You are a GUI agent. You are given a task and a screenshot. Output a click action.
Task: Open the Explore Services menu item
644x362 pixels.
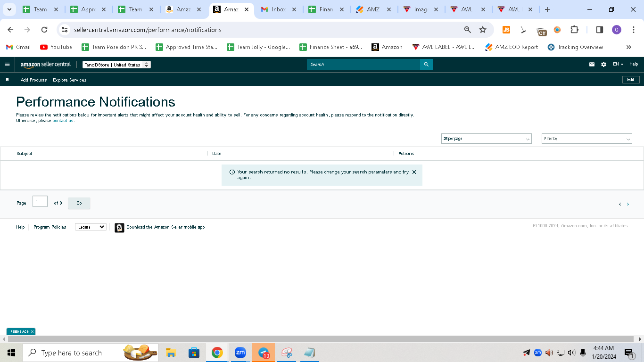pos(70,80)
